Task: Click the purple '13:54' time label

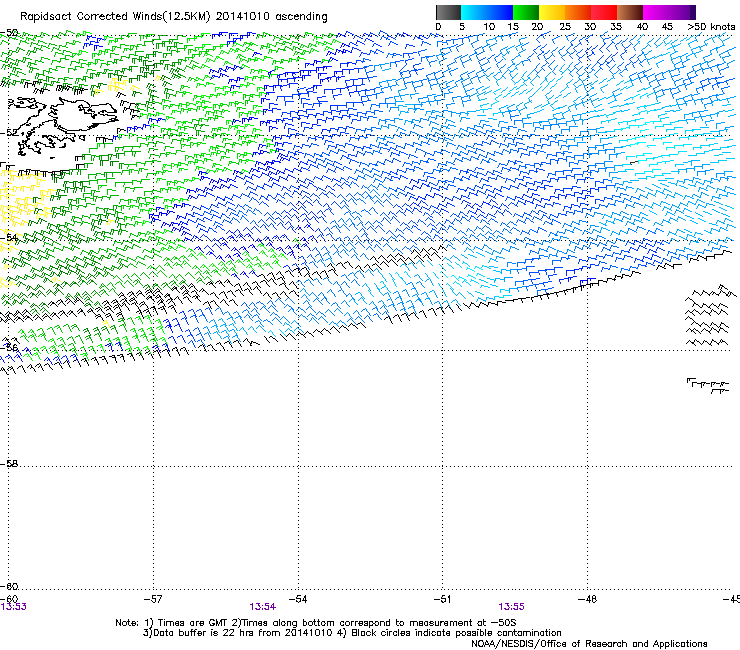Action: click(x=262, y=607)
